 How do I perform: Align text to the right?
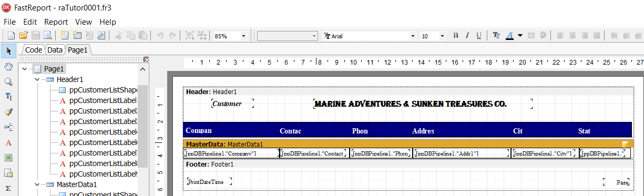coord(585,36)
